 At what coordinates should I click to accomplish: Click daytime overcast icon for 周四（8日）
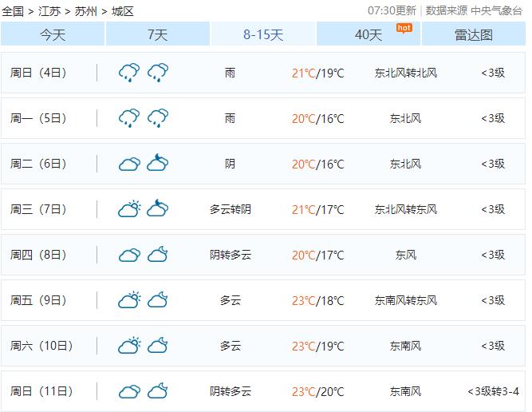pos(129,255)
